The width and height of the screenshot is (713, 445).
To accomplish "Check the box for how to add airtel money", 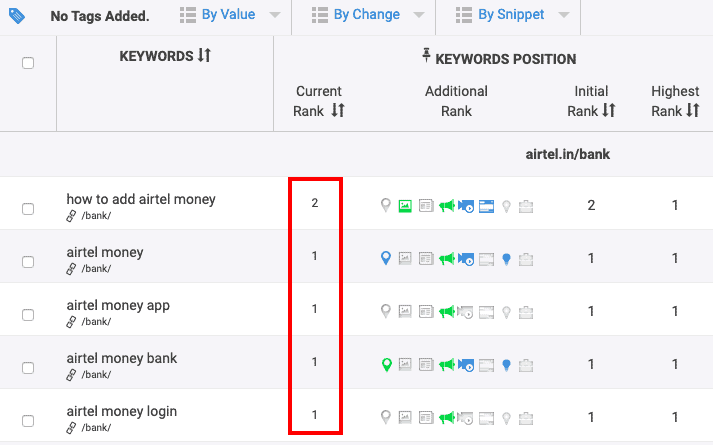I will pos(28,209).
